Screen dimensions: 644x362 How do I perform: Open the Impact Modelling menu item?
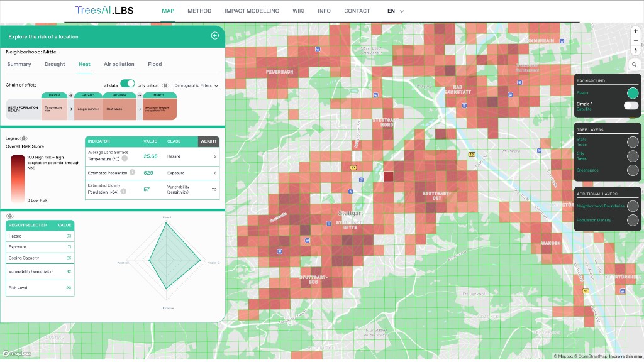[252, 11]
